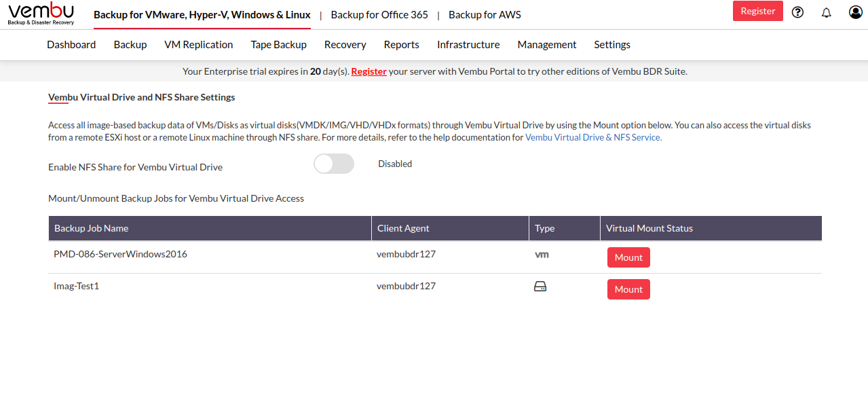Image resolution: width=868 pixels, height=419 pixels.
Task: Click the Type column header
Action: [565, 228]
